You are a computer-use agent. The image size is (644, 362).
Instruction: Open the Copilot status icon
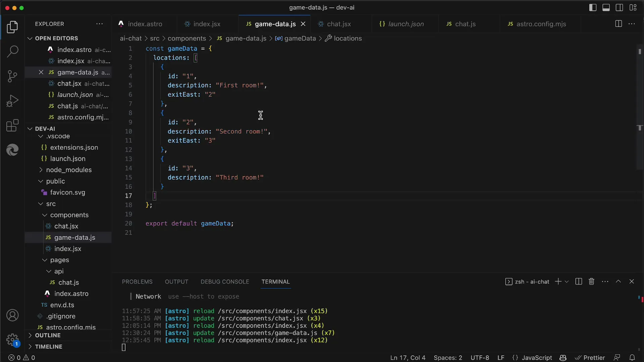563,358
